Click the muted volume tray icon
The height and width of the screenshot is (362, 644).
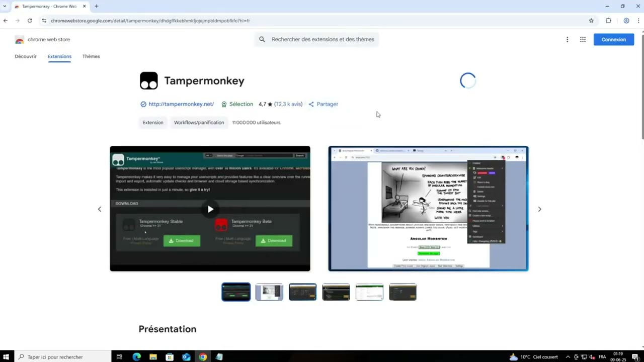tap(591, 357)
